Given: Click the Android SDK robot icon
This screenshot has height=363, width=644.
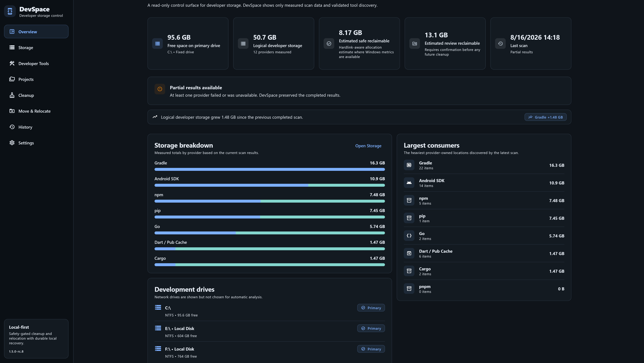Looking at the screenshot, I should [409, 183].
